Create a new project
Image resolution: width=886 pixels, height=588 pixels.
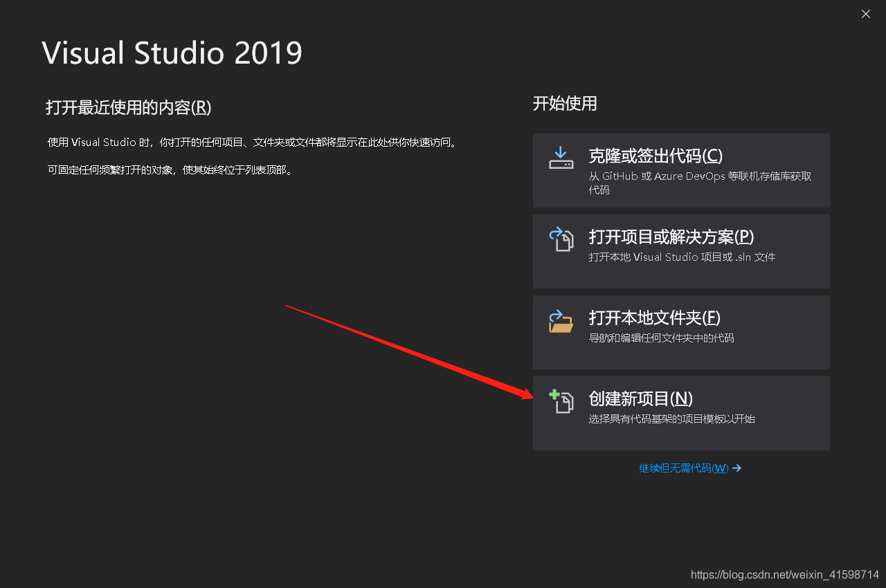[681, 413]
